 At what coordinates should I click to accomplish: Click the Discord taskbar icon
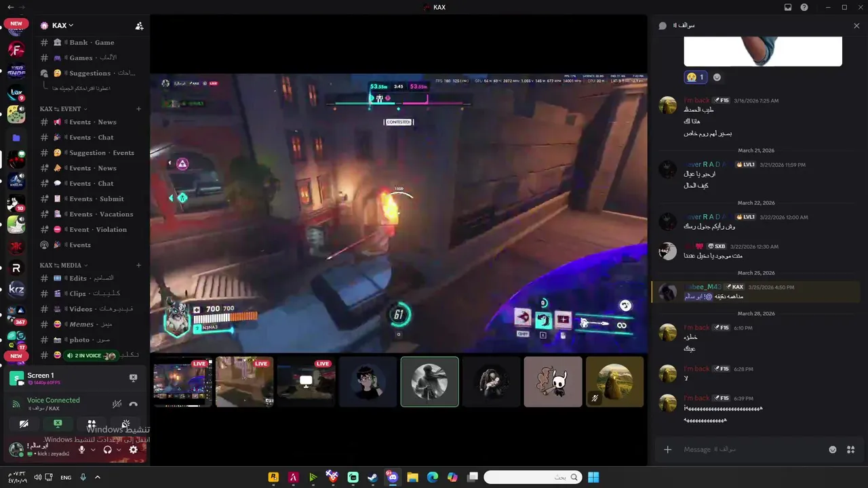393,478
